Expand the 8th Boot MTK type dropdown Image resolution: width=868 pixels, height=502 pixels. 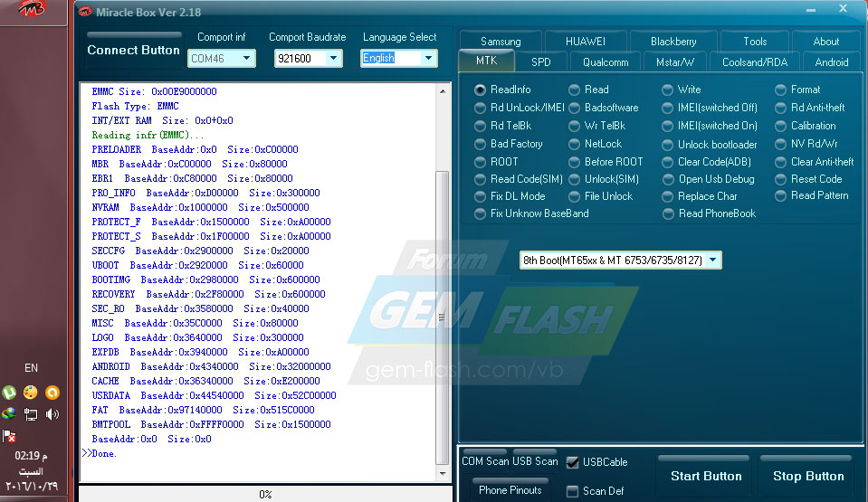click(x=621, y=260)
